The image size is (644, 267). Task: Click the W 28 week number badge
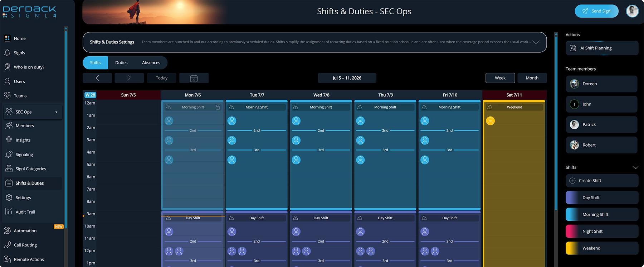(90, 95)
